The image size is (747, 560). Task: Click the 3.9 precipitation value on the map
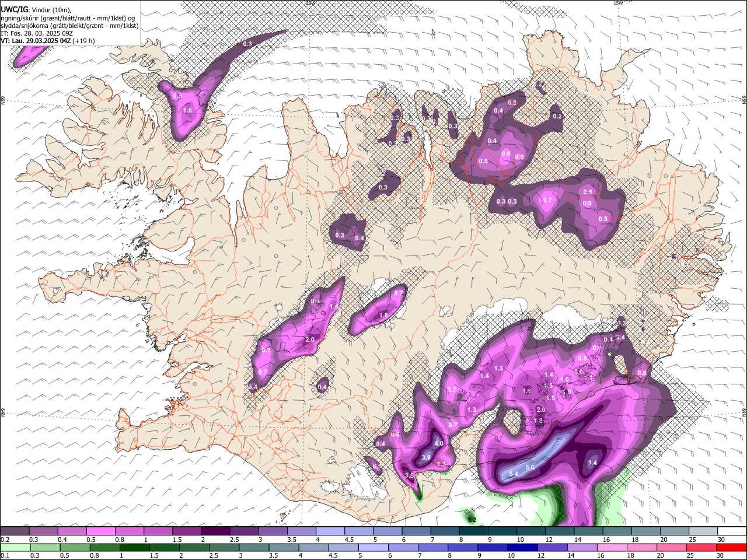pos(426,457)
